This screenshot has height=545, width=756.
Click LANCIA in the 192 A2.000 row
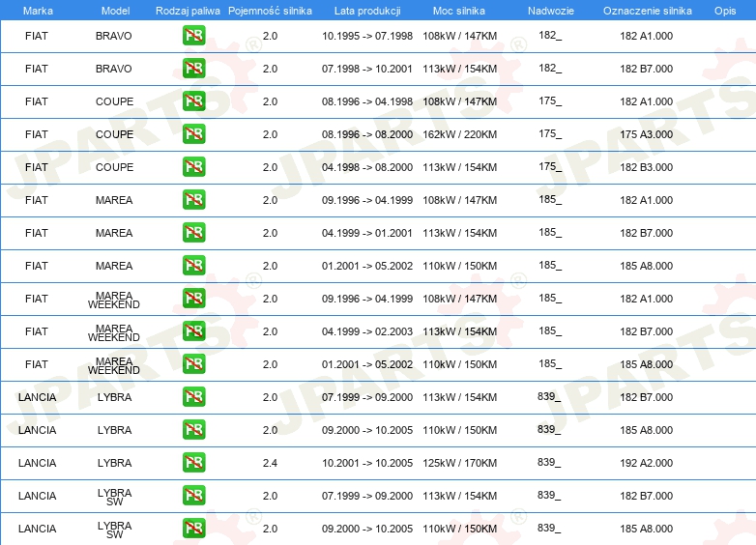pos(37,463)
